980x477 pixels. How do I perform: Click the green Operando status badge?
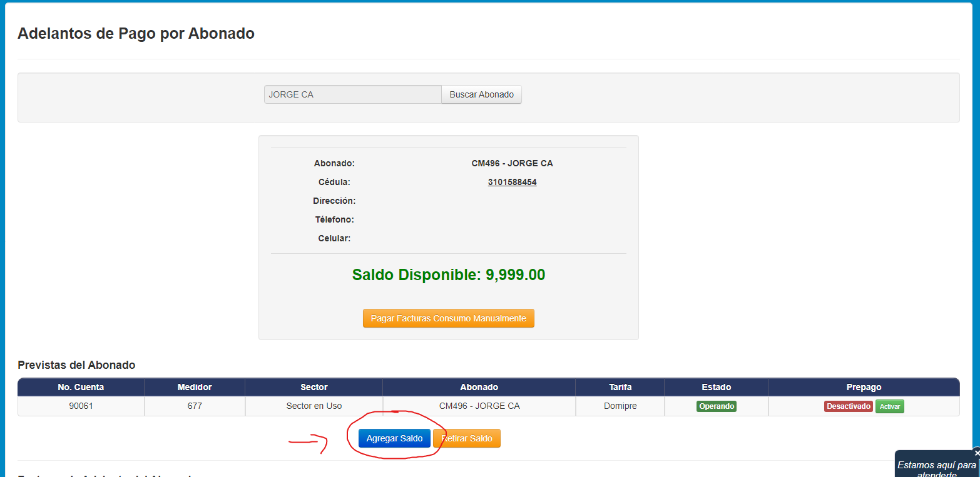[x=717, y=406]
